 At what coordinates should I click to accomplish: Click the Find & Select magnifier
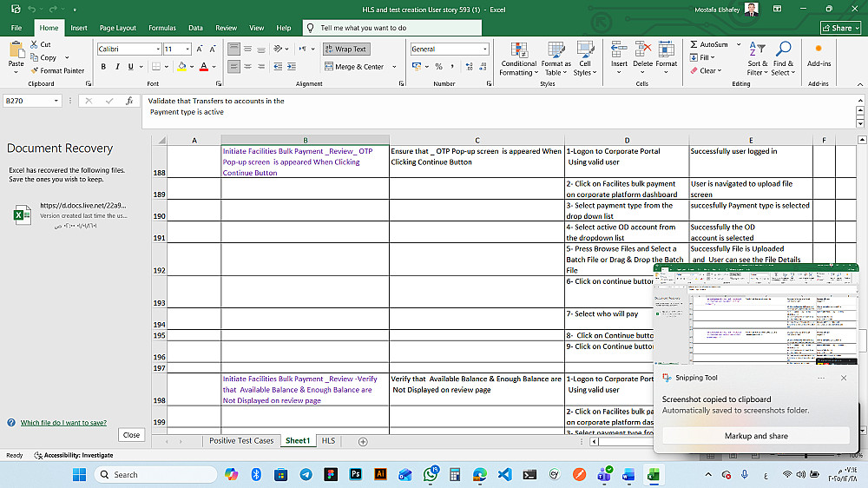click(x=783, y=50)
